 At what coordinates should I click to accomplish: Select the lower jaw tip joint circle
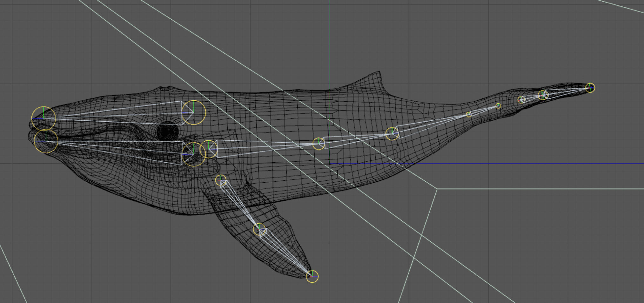tap(46, 141)
